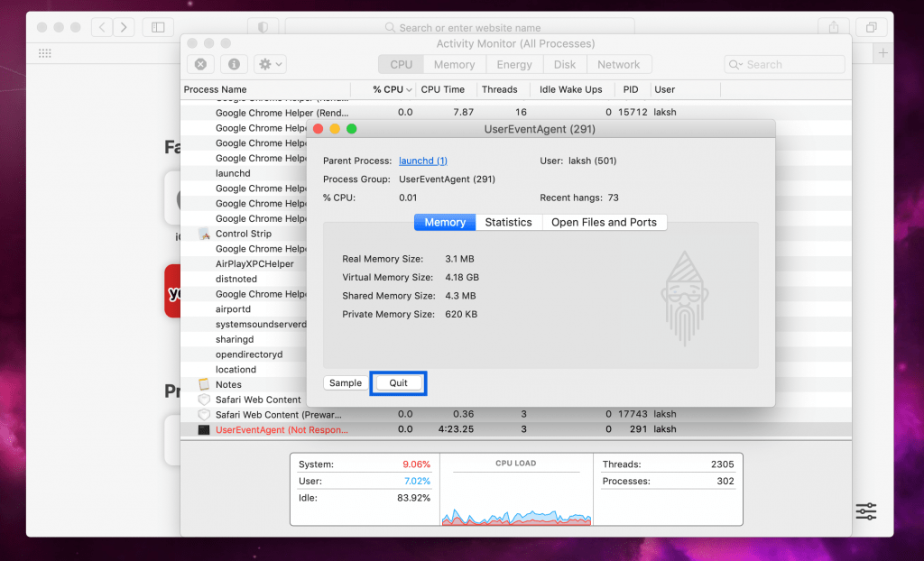Click the Activity Monitor search field
The width and height of the screenshot is (924, 561).
pos(784,65)
